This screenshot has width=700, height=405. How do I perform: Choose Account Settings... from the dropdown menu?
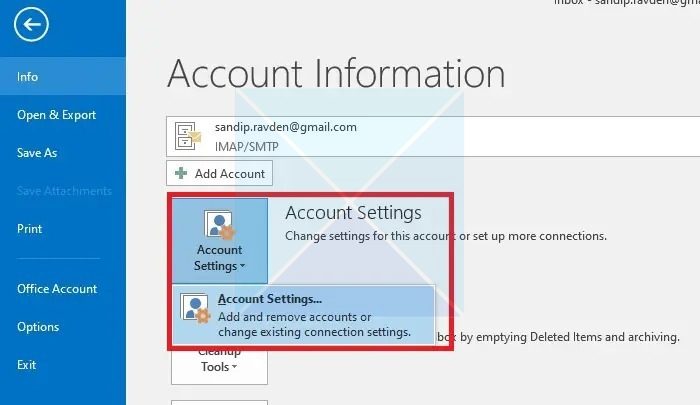click(303, 315)
